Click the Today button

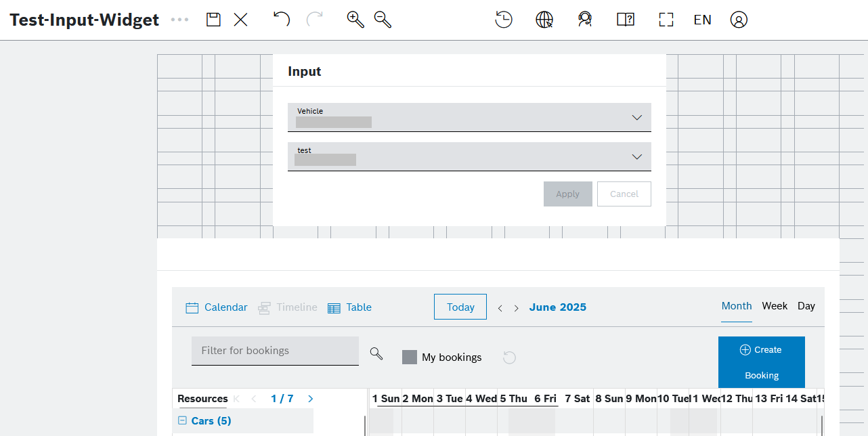tap(460, 307)
